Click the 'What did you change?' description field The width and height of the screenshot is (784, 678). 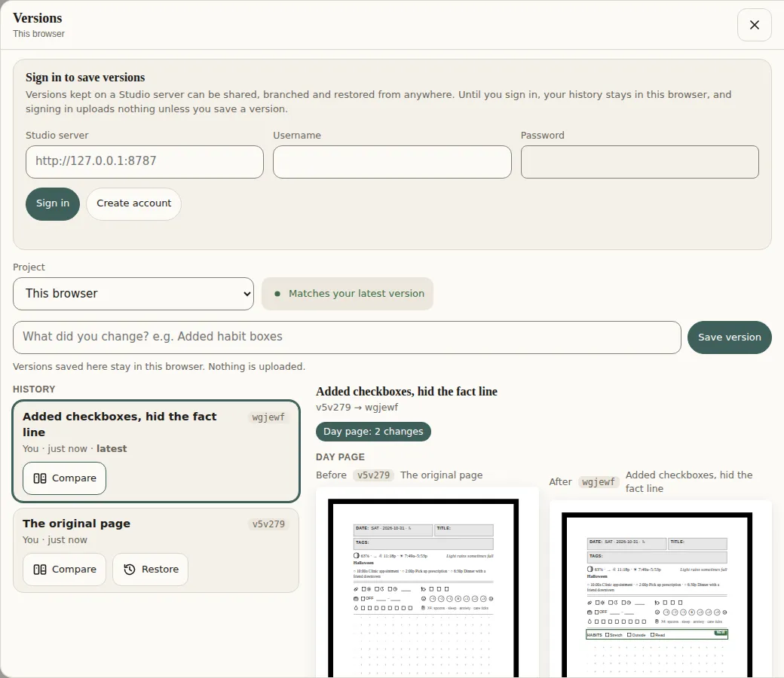tap(347, 337)
